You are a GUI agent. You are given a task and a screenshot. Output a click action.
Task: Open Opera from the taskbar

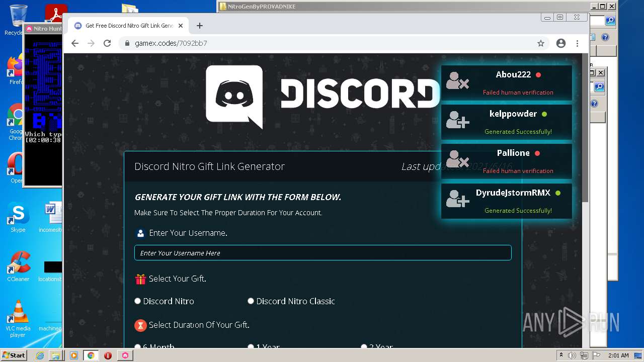point(108,355)
